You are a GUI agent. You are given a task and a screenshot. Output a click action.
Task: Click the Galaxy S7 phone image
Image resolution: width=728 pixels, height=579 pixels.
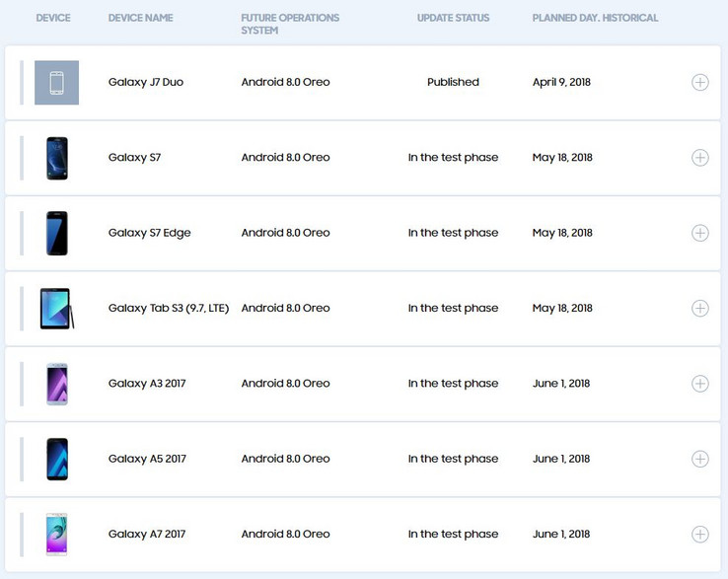click(x=56, y=158)
